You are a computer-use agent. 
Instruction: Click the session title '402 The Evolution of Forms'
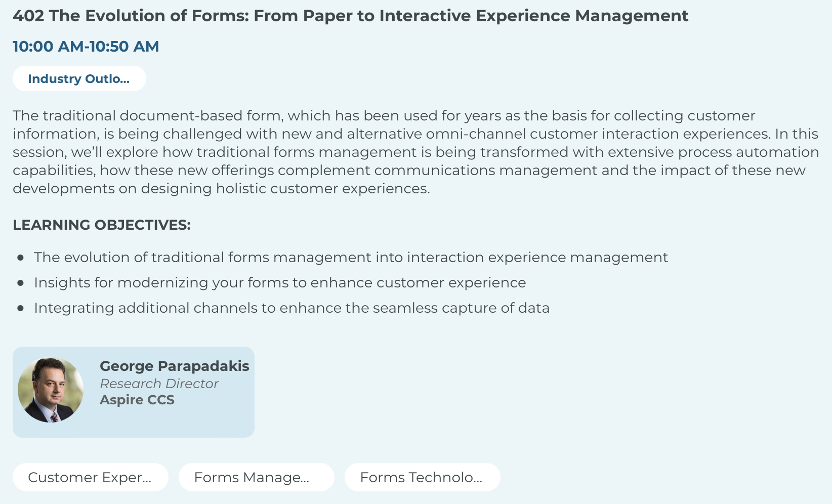tap(350, 16)
